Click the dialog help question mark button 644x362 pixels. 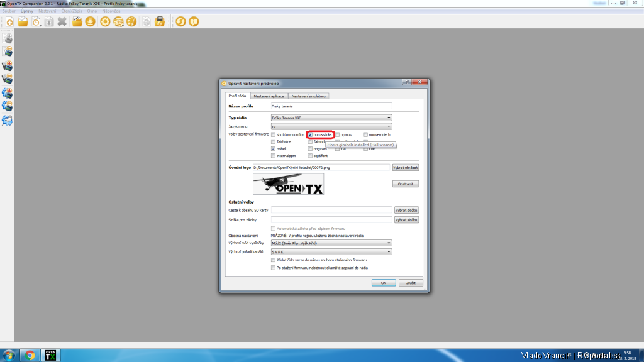tap(407, 82)
